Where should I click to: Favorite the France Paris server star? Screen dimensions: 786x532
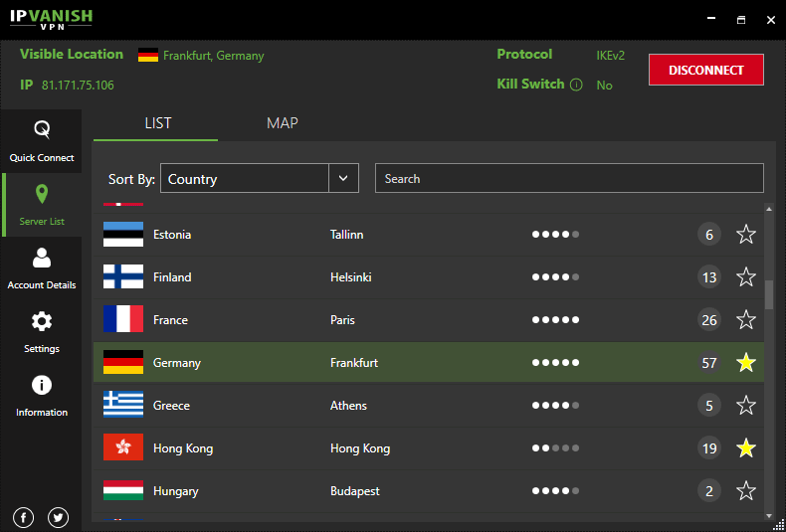[x=746, y=319]
